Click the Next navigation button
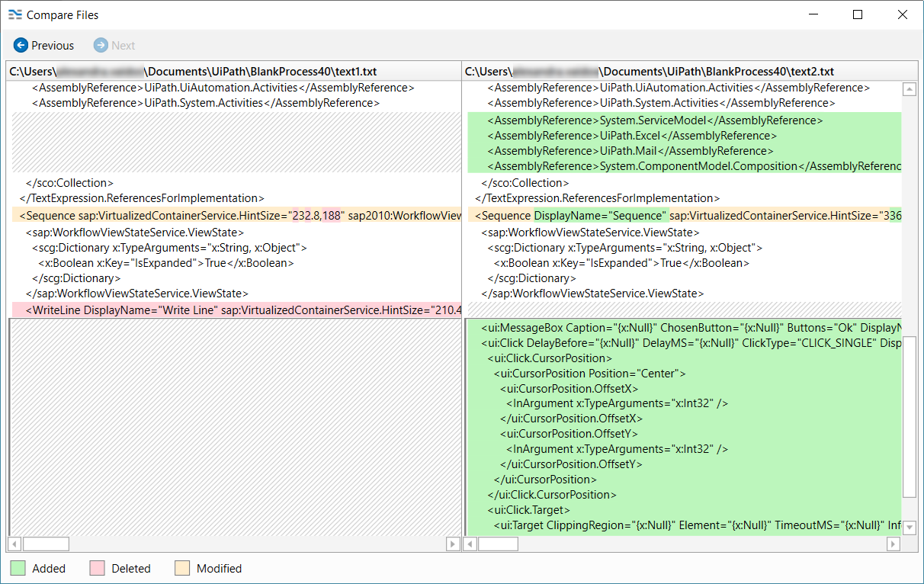Screen dimensions: 924x584 [x=114, y=45]
